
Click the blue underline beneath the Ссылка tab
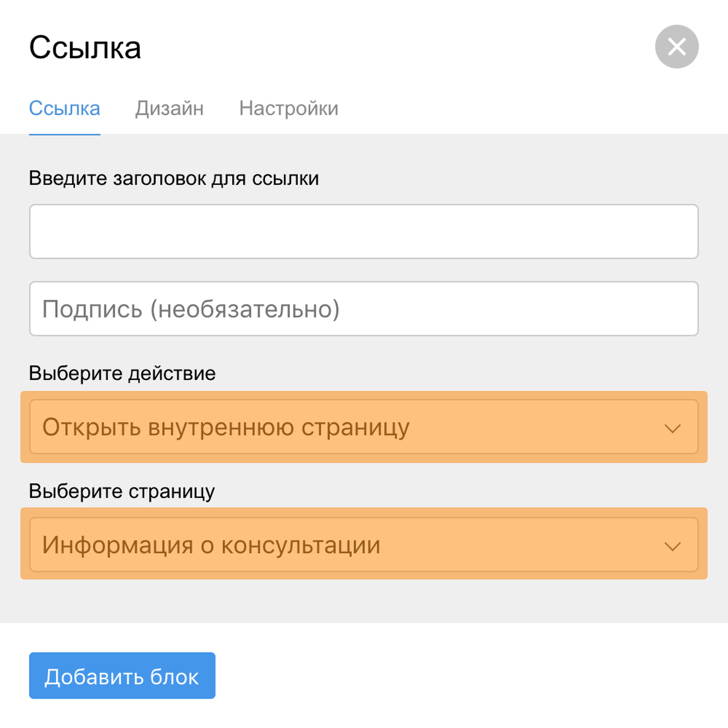click(65, 134)
